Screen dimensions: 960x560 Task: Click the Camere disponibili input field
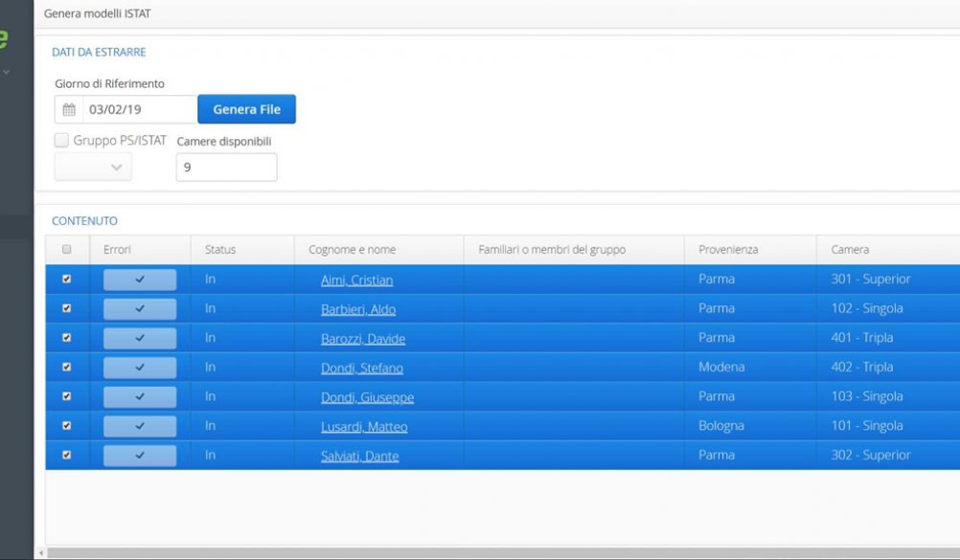pos(226,168)
